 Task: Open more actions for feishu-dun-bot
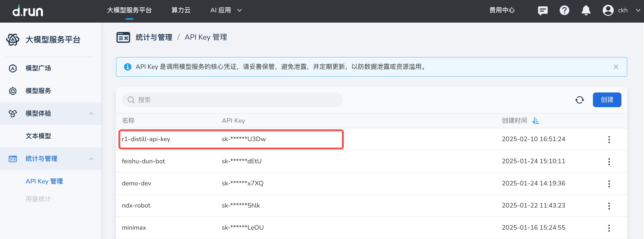click(609, 162)
